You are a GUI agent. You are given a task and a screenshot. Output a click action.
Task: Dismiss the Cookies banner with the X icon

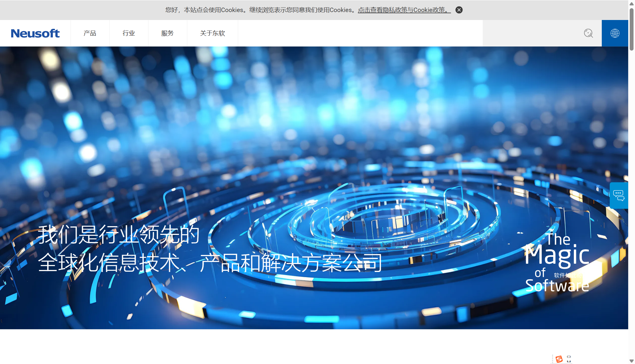click(459, 10)
